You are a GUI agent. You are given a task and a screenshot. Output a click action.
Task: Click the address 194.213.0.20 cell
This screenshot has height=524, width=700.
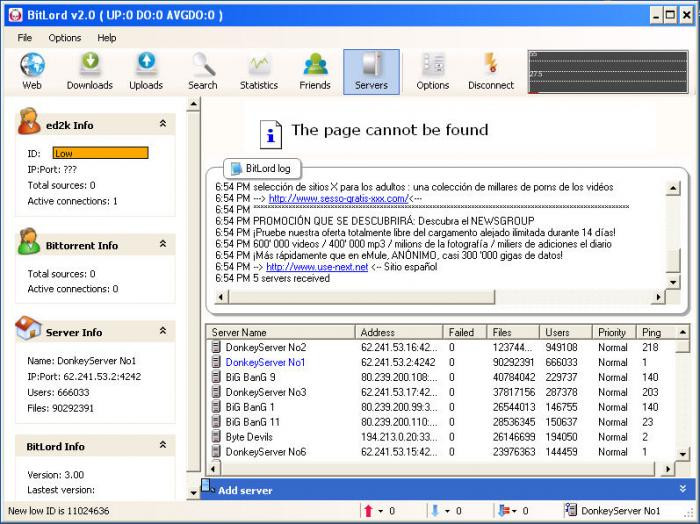coord(399,437)
